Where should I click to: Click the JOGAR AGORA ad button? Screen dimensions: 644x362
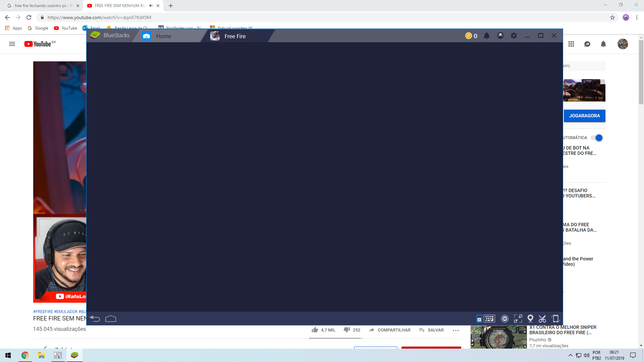pyautogui.click(x=584, y=116)
